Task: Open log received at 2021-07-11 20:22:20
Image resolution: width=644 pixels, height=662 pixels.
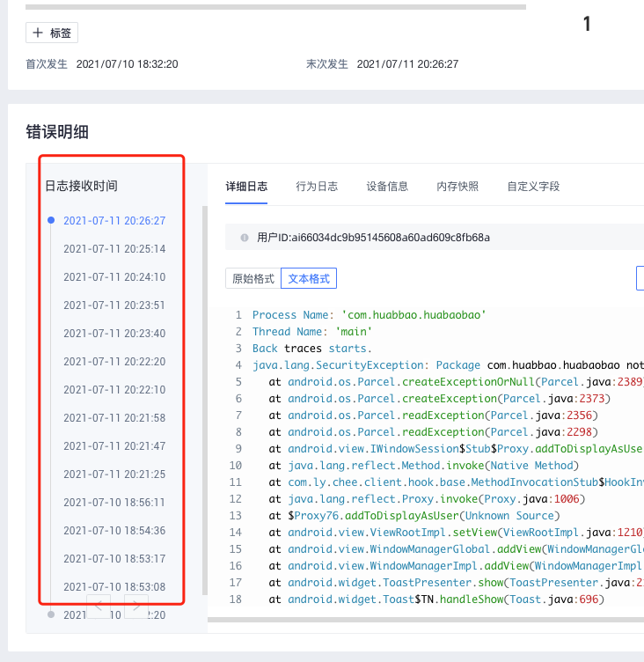Action: 114,362
